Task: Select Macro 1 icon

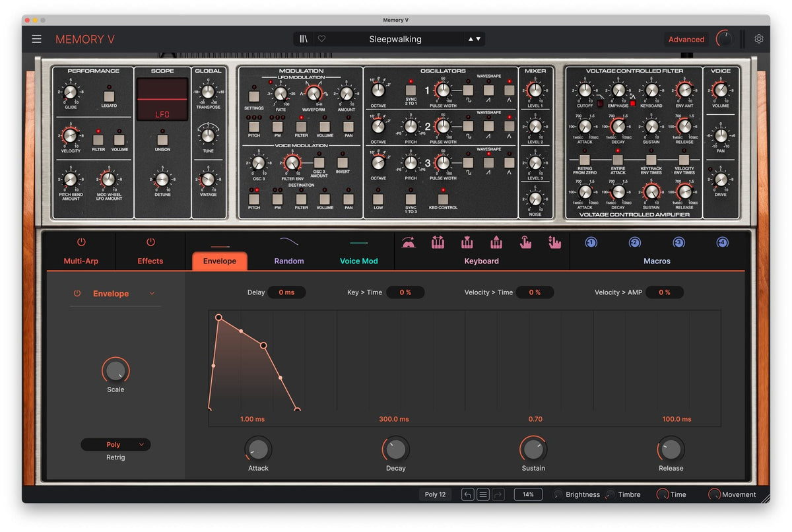Action: (x=591, y=243)
